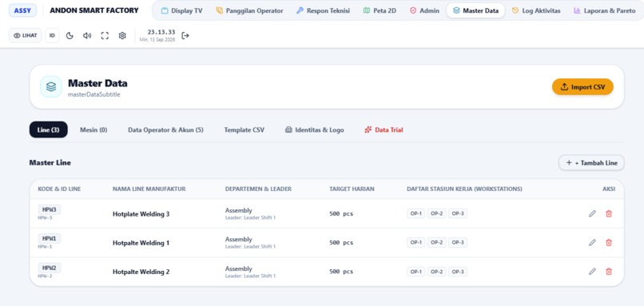Screen dimensions: 644x306
Task: Select the Master Data tab
Action: 475,10
